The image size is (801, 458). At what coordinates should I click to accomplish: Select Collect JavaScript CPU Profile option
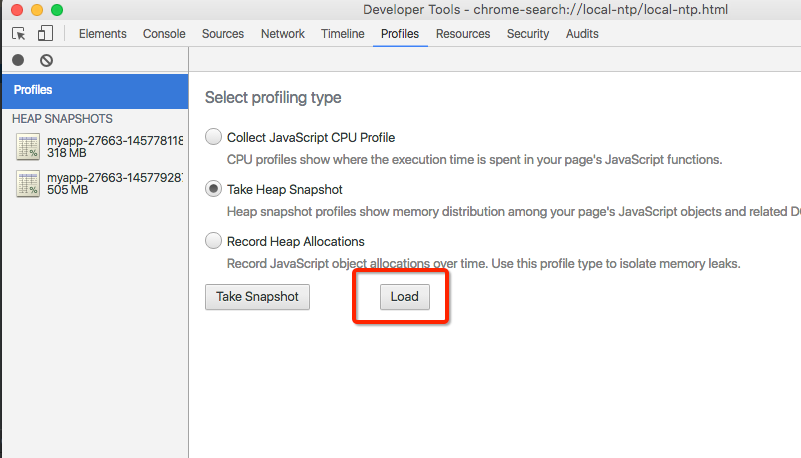tap(213, 137)
